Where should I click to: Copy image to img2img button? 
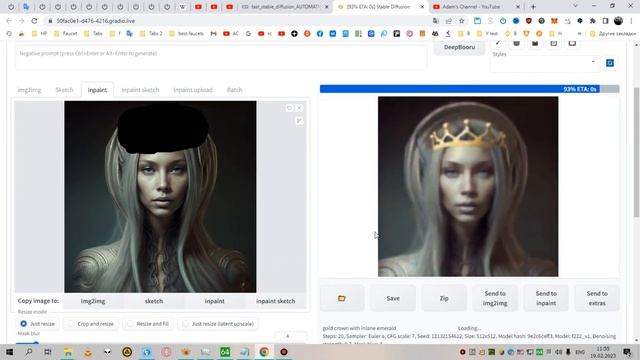pyautogui.click(x=93, y=301)
